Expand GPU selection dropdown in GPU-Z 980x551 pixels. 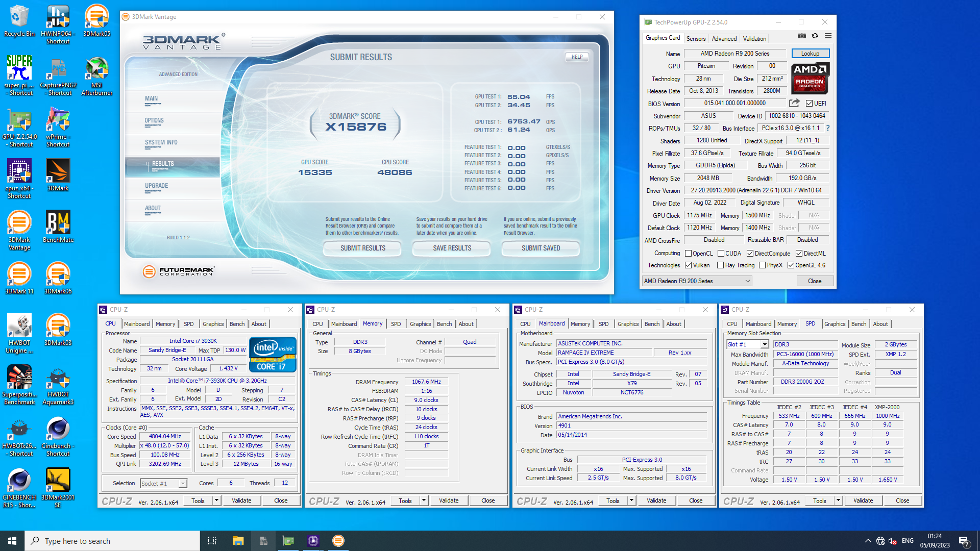697,281
